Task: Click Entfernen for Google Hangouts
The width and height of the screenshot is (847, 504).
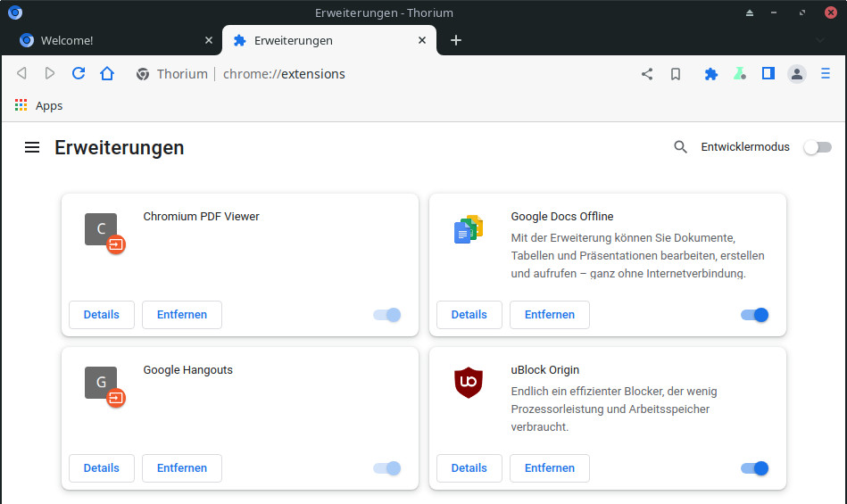Action: 182,467
